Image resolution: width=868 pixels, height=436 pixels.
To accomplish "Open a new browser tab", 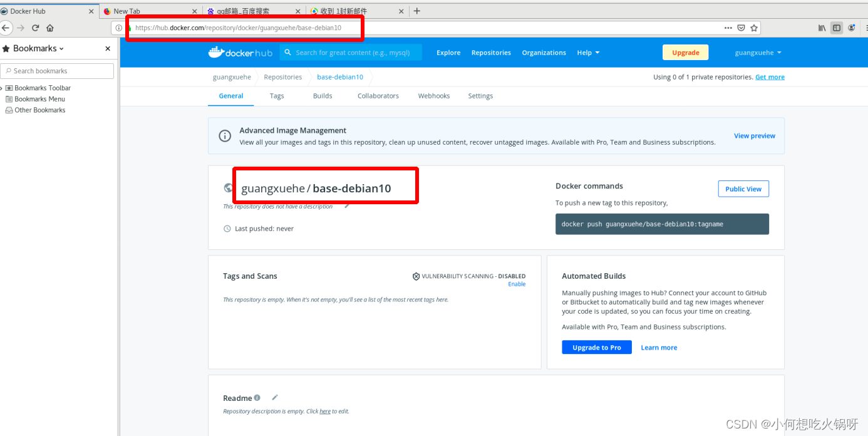I will 417,11.
